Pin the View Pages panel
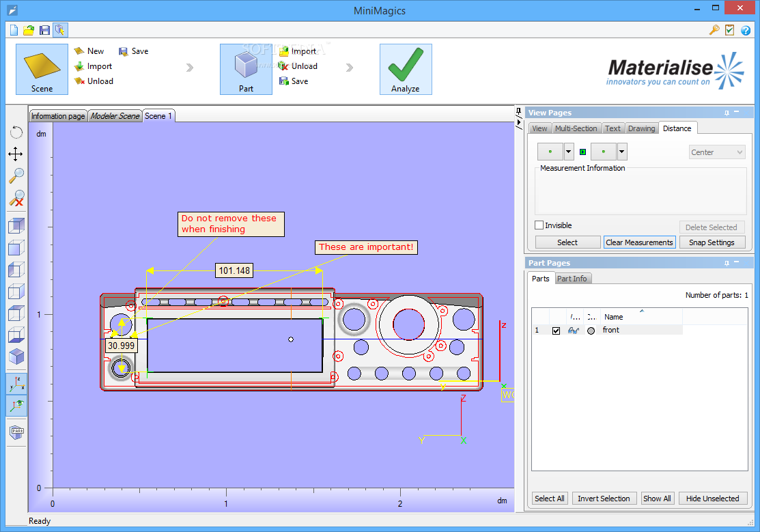This screenshot has height=532, width=760. (727, 113)
